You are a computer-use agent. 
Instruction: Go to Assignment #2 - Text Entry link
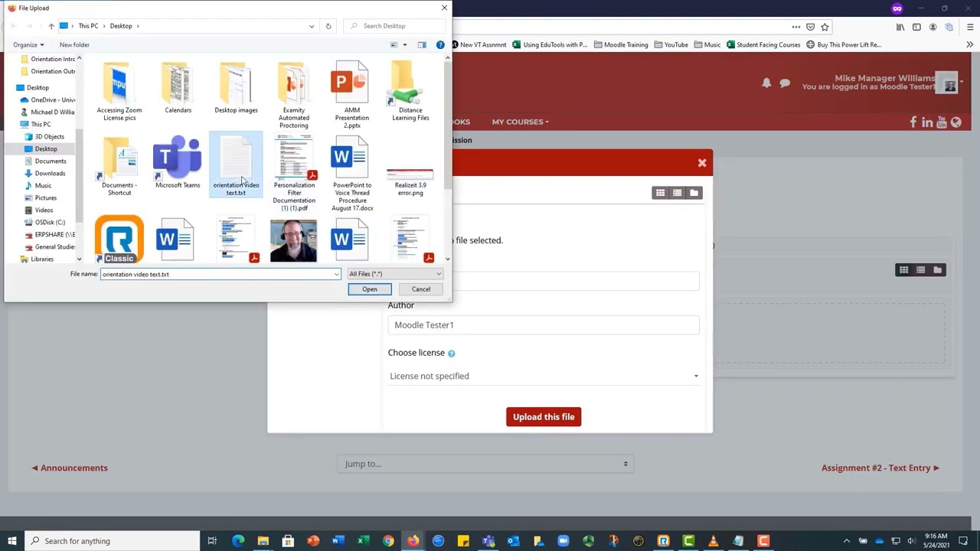tap(880, 468)
